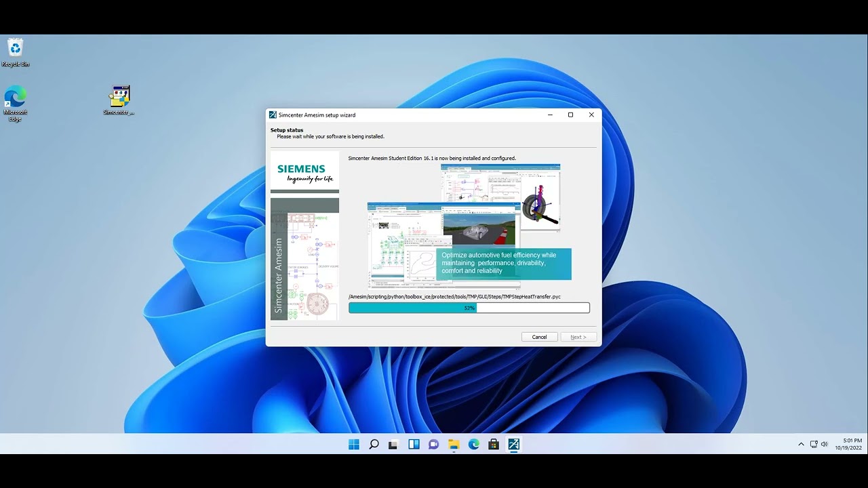Select the Simcenter installer desktop icon

[x=119, y=100]
